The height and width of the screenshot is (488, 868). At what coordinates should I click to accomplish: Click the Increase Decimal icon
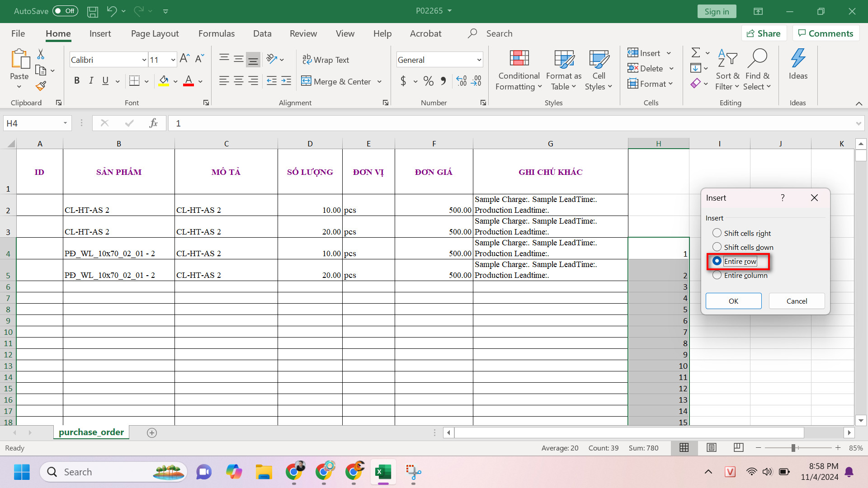(x=462, y=81)
